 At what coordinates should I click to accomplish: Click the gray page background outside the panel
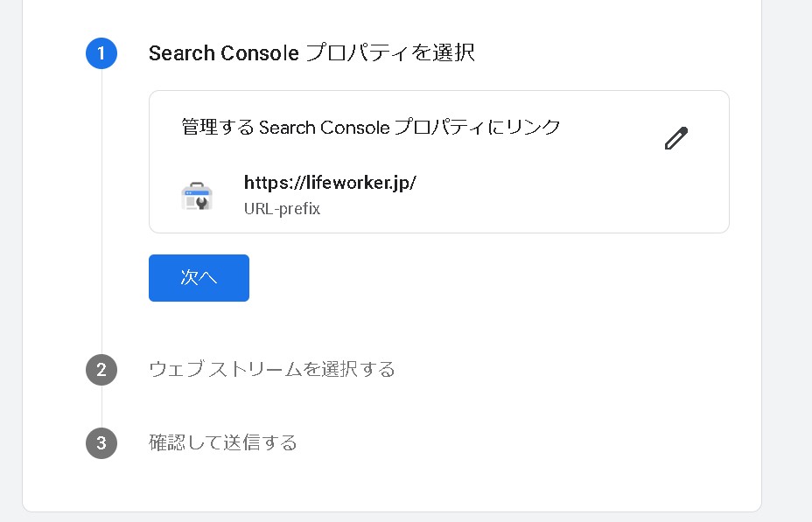tap(787, 262)
